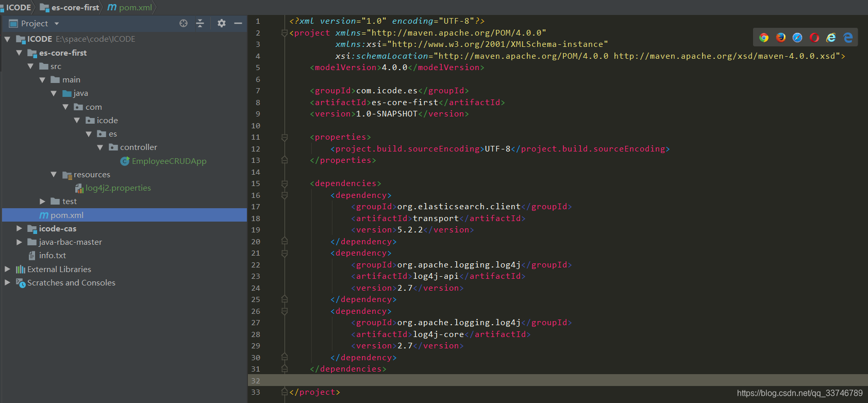This screenshot has height=403, width=868.
Task: Click artifactId value log4j-core
Action: tap(439, 334)
